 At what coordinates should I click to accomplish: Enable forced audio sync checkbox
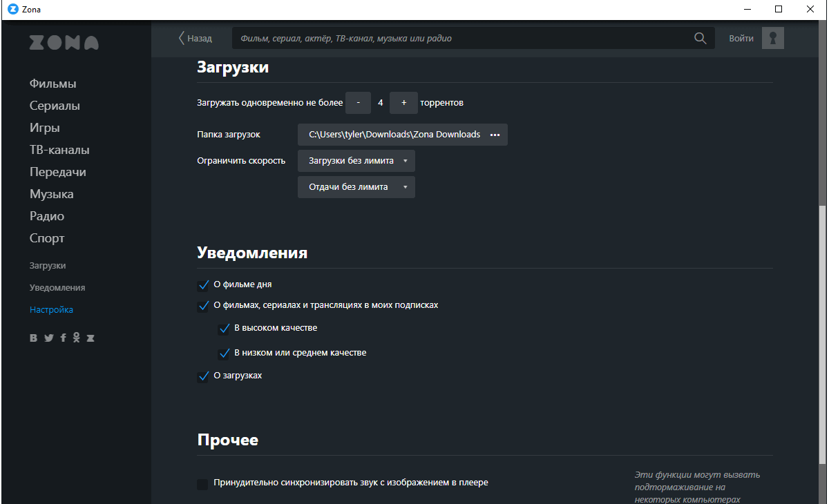[x=202, y=484]
